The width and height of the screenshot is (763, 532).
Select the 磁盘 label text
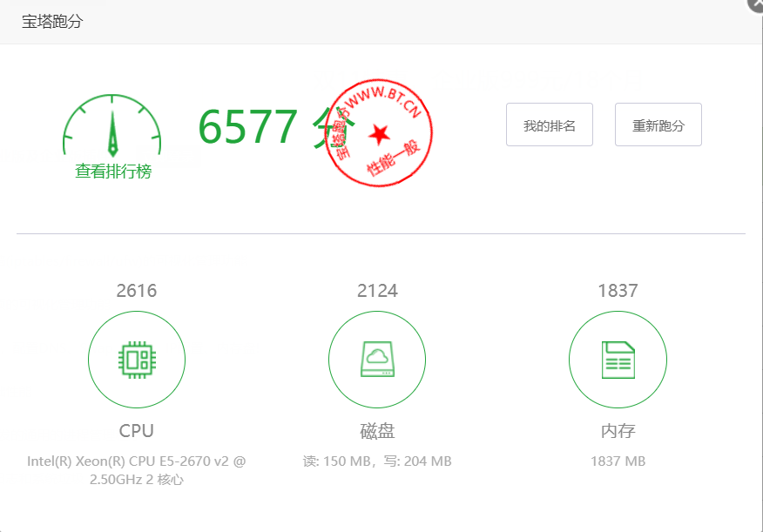pos(377,431)
